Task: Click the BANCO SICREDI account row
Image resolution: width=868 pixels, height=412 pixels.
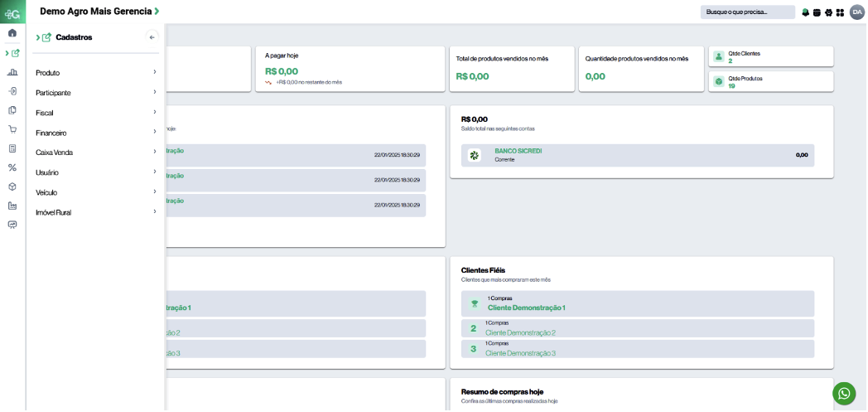Action: click(x=637, y=155)
